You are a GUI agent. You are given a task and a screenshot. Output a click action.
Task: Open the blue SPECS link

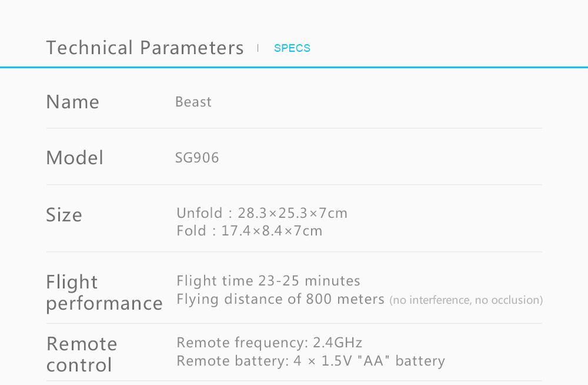(x=292, y=48)
